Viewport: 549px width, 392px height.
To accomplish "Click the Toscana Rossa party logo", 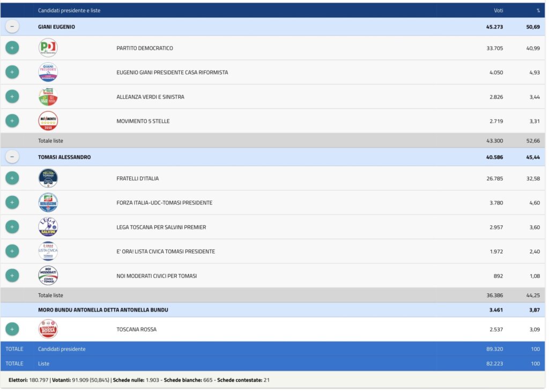I will coord(48,329).
